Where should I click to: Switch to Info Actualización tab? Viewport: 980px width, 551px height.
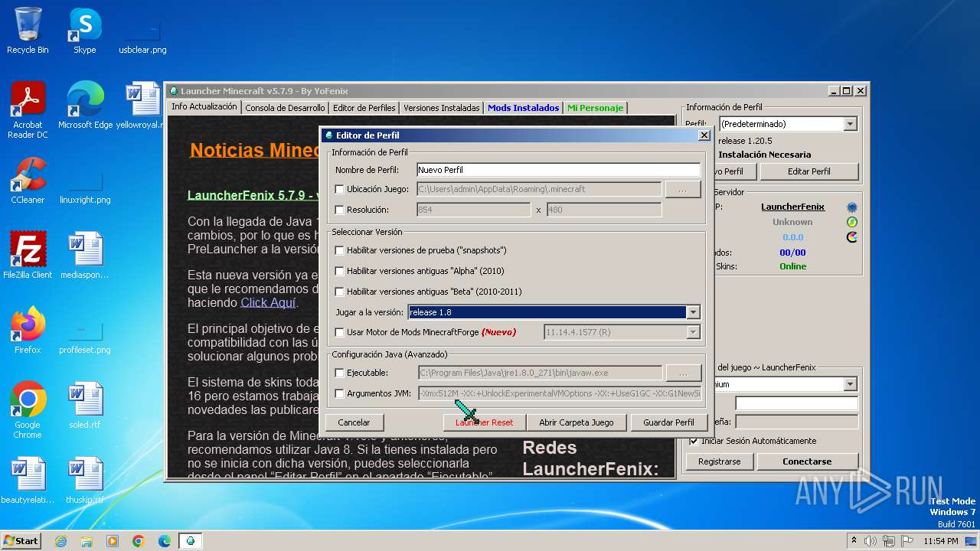[204, 107]
